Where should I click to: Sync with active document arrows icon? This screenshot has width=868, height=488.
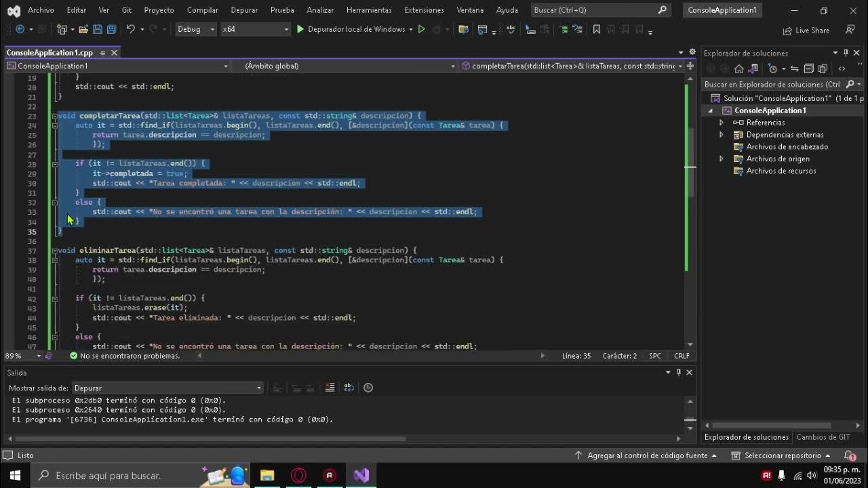tap(794, 68)
